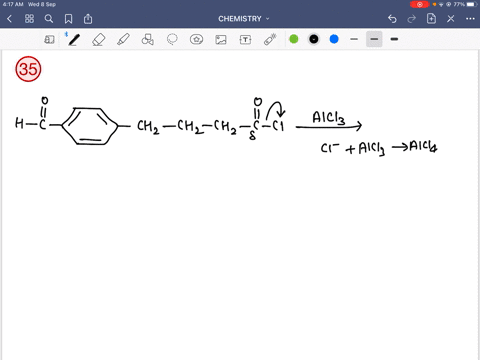480x360 pixels.
Task: Choose the black pen color
Action: pos(314,39)
